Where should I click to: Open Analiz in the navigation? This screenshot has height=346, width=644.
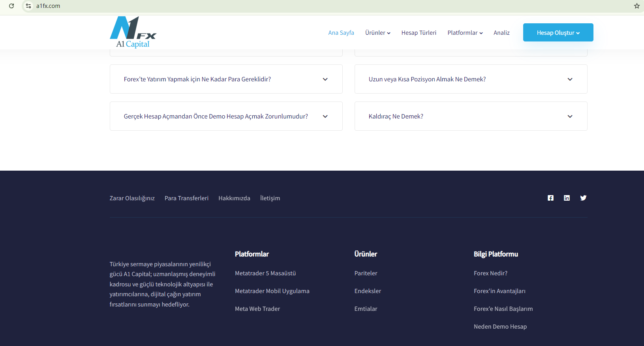[501, 33]
